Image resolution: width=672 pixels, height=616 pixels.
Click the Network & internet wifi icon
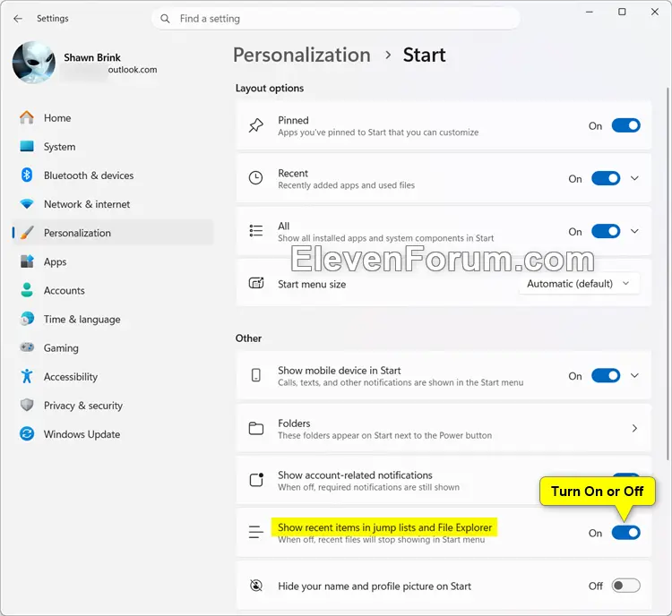pyautogui.click(x=27, y=204)
